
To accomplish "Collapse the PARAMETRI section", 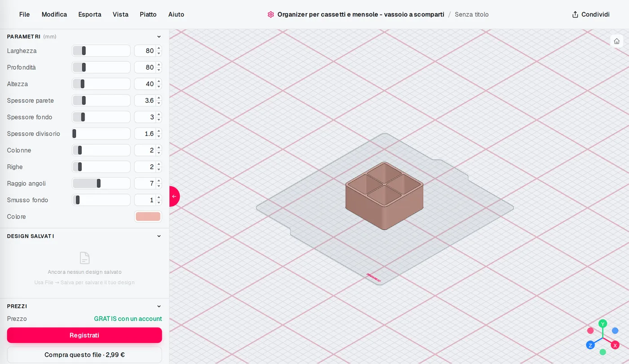I will click(159, 37).
